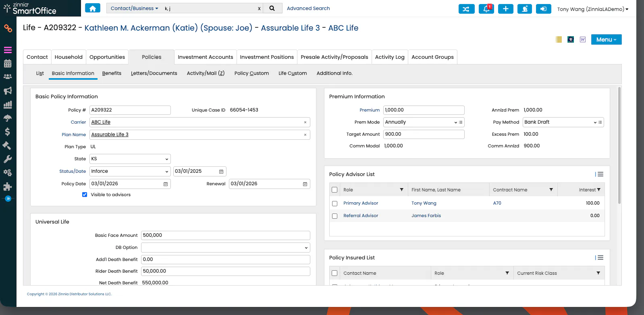Viewport: 644px width, 315px height.
Task: Click the plus quick-add button
Action: click(x=506, y=9)
